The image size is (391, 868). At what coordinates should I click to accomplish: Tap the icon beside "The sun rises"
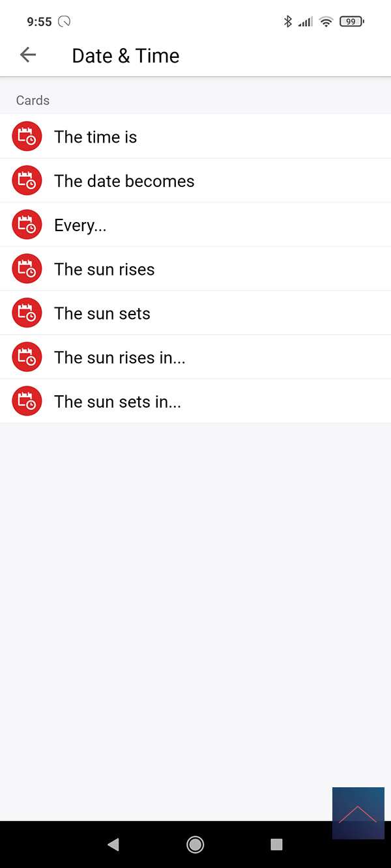[x=27, y=270]
